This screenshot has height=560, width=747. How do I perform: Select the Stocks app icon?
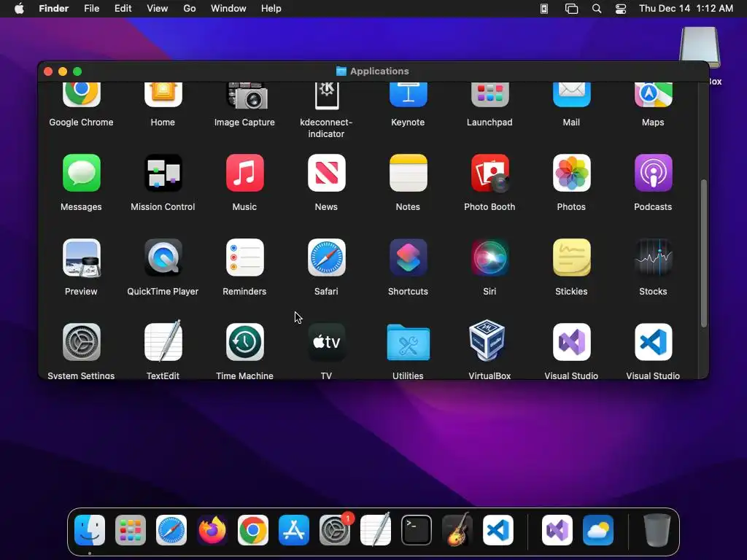(x=653, y=257)
